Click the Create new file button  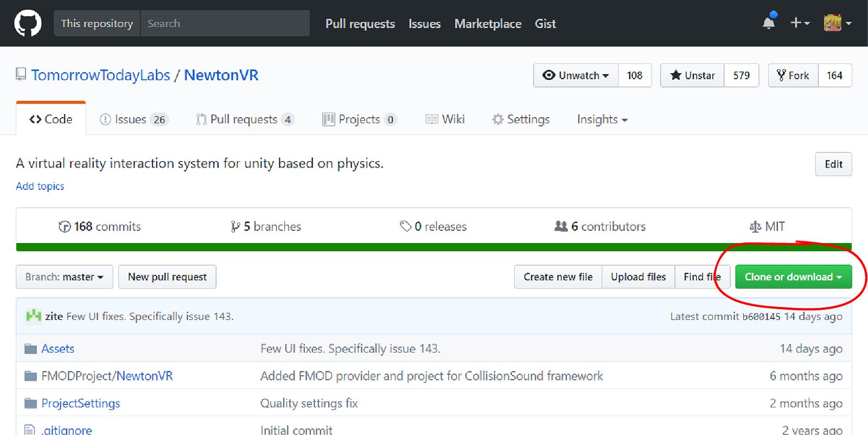pos(558,277)
